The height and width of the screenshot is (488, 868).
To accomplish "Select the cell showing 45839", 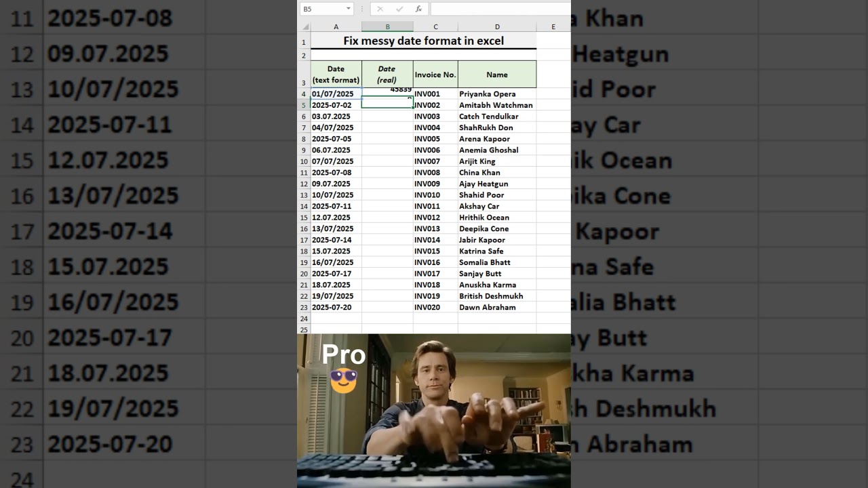I will pyautogui.click(x=387, y=93).
